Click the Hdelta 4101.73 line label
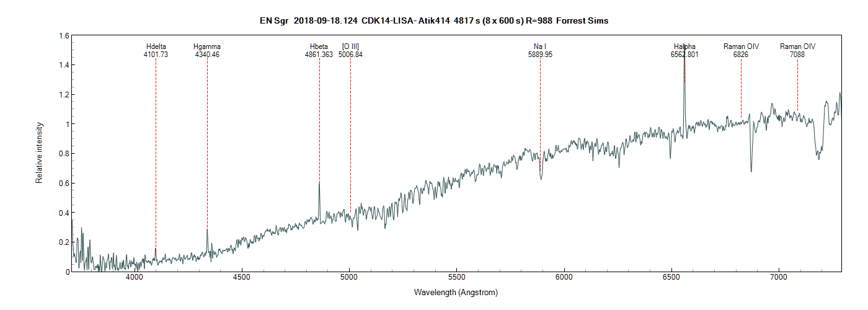 156,51
